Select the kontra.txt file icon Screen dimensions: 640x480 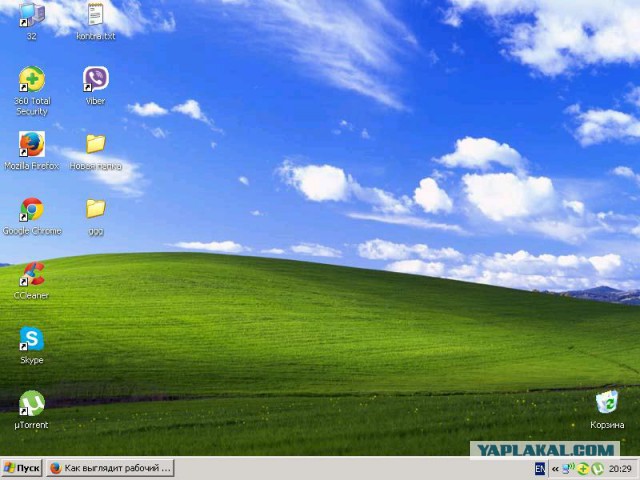pyautogui.click(x=96, y=15)
